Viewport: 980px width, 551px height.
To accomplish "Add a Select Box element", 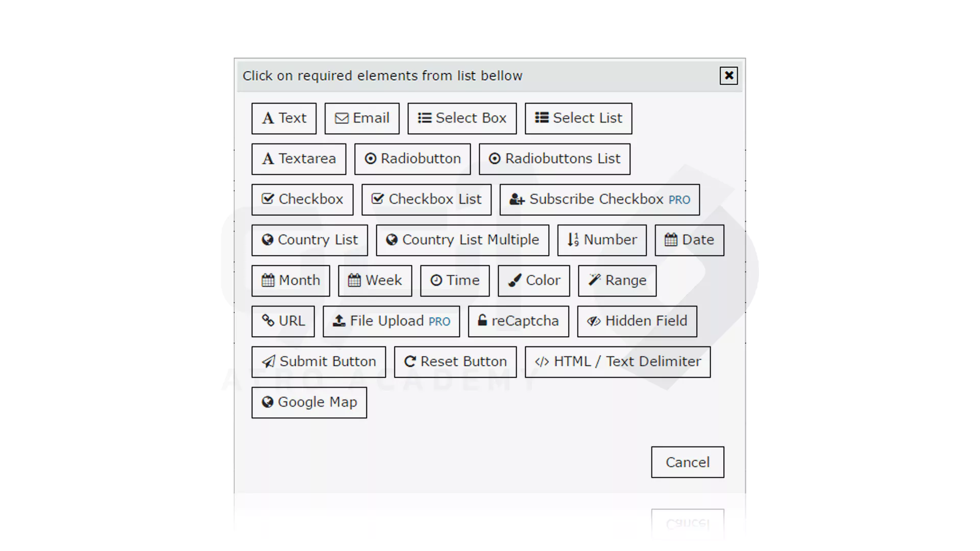I will click(x=462, y=118).
